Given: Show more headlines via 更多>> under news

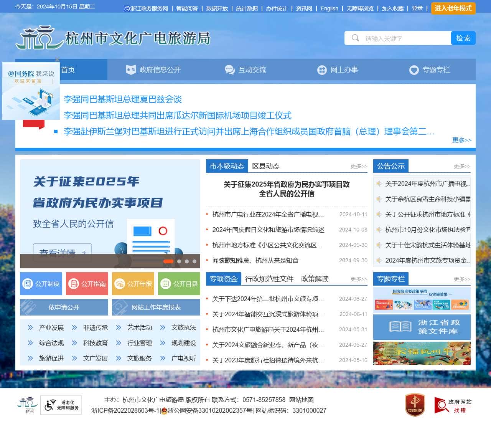Looking at the screenshot, I should click(x=462, y=140).
